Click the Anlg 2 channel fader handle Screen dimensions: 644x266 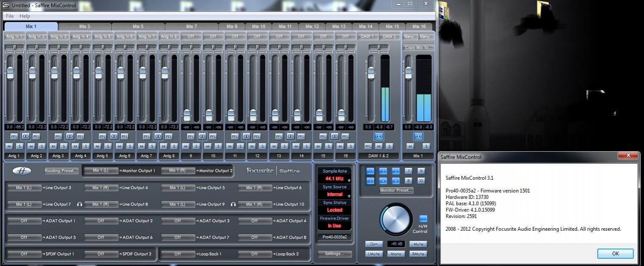click(32, 73)
